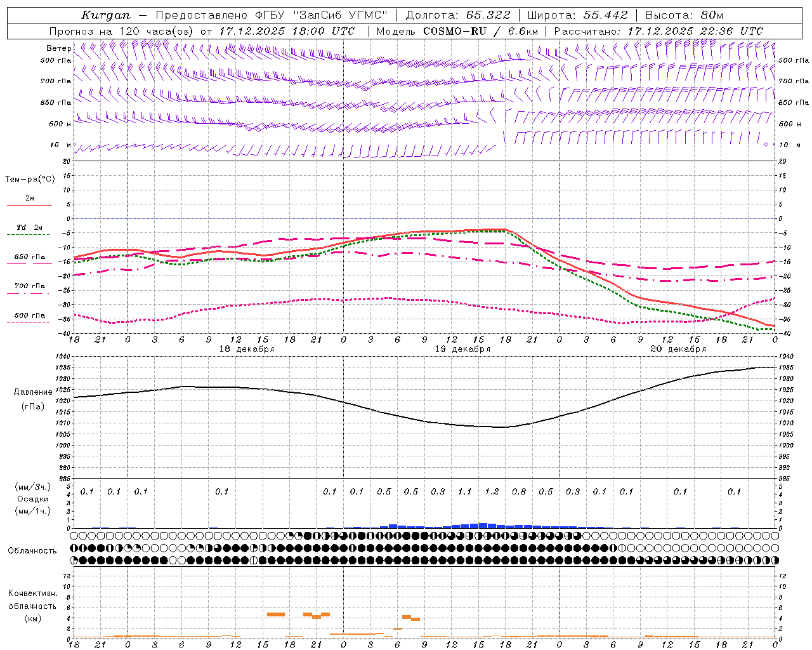Click the left "10 м" wind level label
This screenshot has height=650, width=812.
pyautogui.click(x=61, y=145)
